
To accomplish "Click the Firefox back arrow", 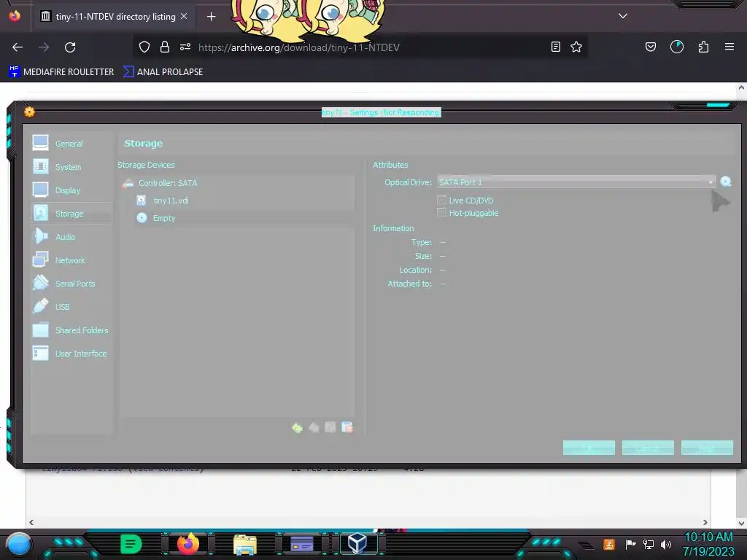I will [18, 47].
